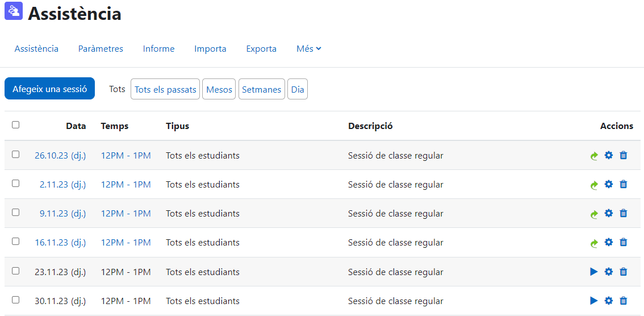Viewport: 644px width, 316px height.
Task: Click the Tipus column header
Action: [177, 126]
